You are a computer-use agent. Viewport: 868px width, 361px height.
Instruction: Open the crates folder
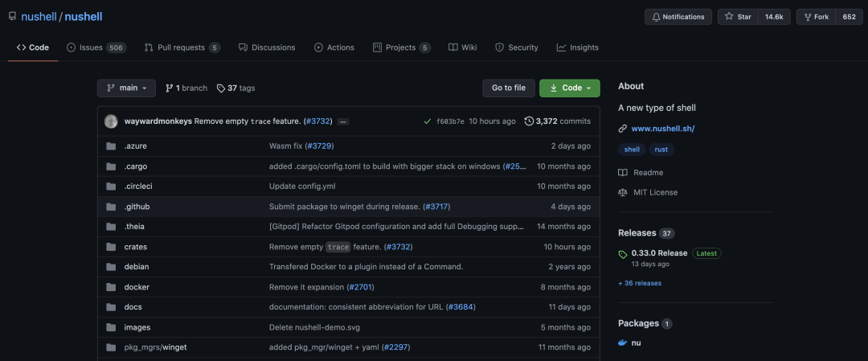coord(136,246)
